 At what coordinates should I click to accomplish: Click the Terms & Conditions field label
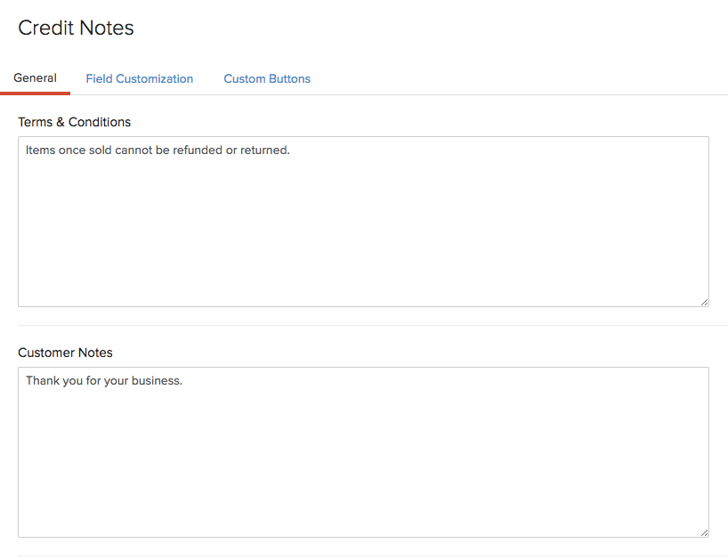[x=75, y=122]
